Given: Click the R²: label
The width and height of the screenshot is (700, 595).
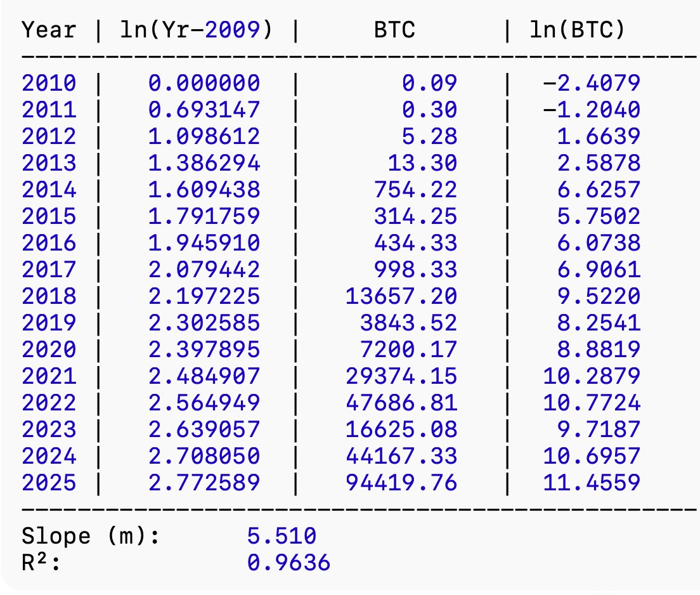Looking at the screenshot, I should [x=41, y=563].
